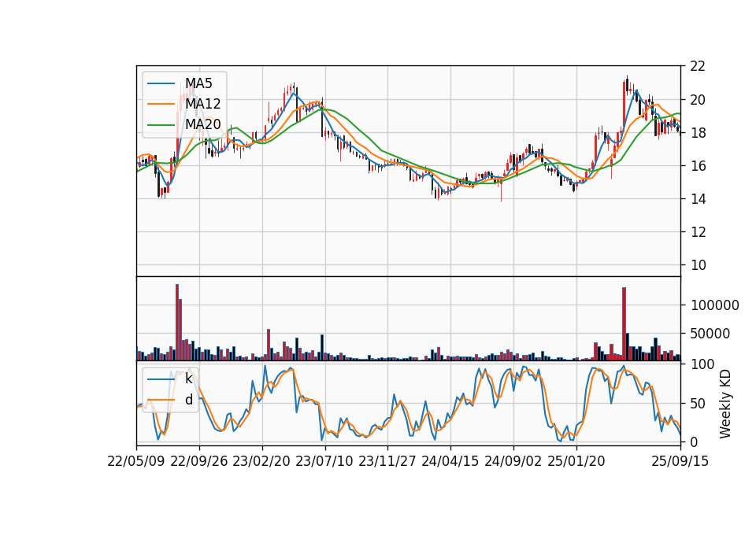756x543 pixels.
Task: Click the price axis value 16
Action: (x=698, y=166)
